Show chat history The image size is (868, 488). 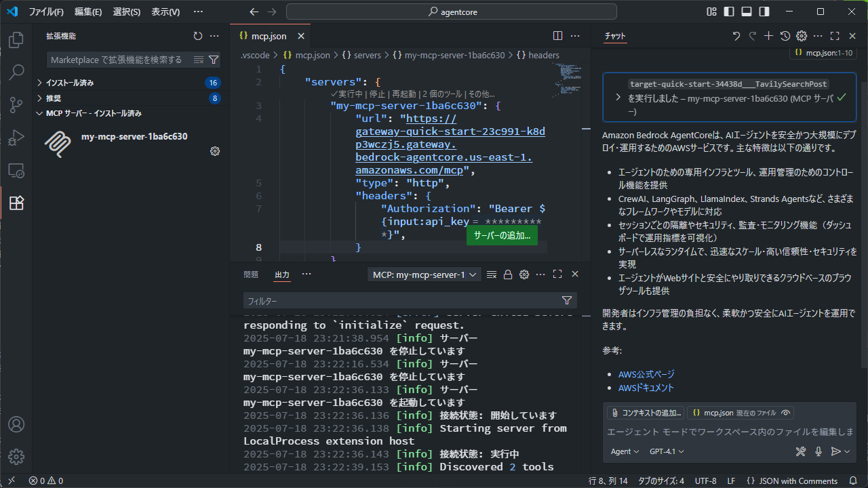785,36
